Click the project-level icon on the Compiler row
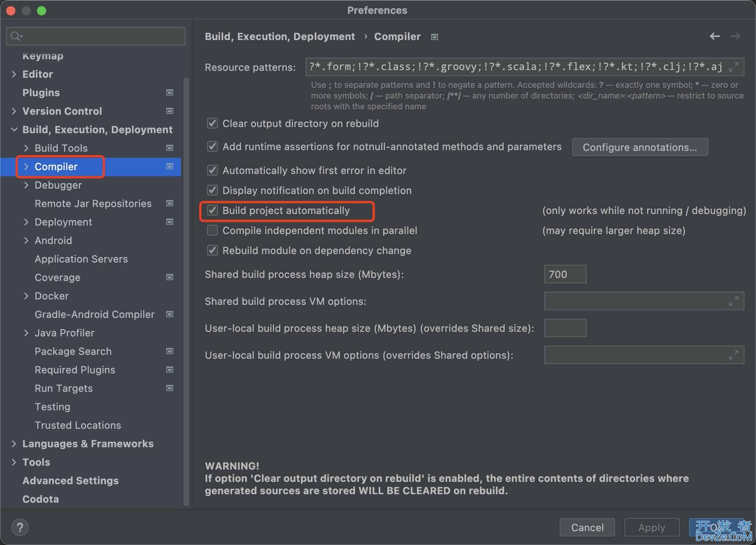Viewport: 756px width, 545px height. click(x=169, y=166)
